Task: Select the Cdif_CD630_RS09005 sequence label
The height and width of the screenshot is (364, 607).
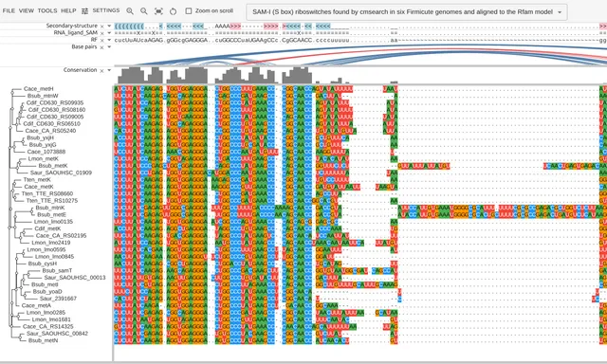Action: (55, 117)
